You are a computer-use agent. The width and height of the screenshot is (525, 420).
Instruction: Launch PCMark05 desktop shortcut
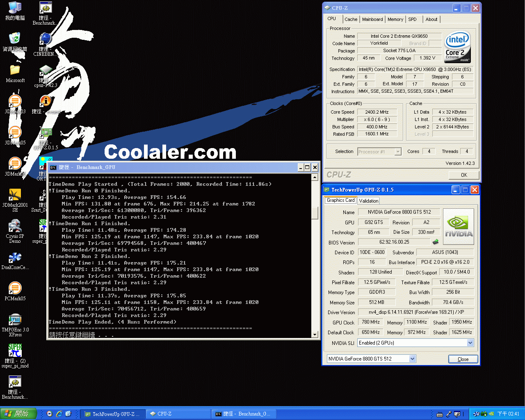15,291
